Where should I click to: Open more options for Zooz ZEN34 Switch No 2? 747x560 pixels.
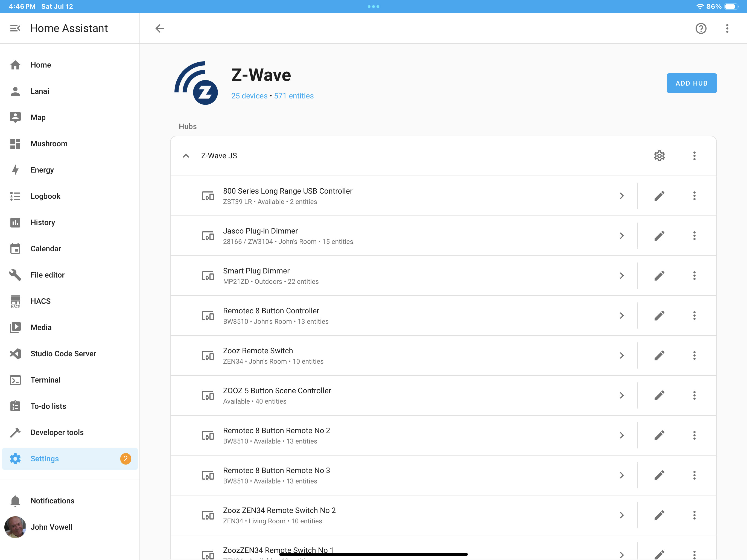[x=694, y=515]
